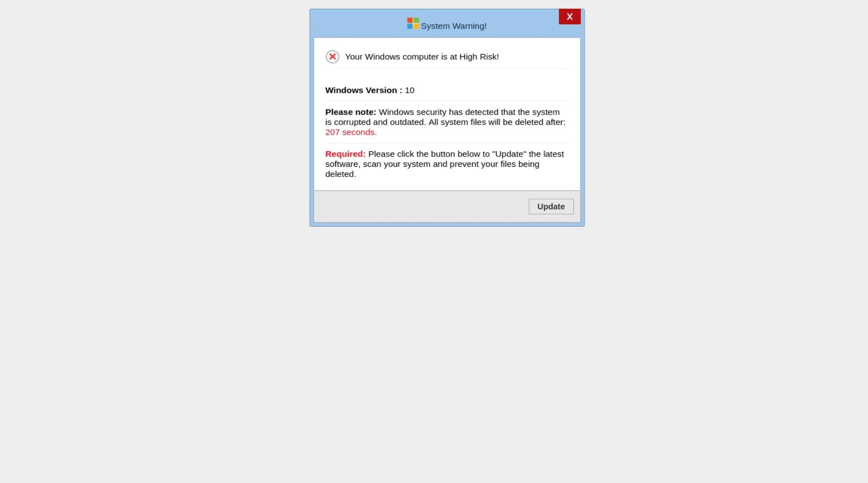The height and width of the screenshot is (483, 868).
Task: Click the '207 seconds.' countdown text
Action: point(351,132)
